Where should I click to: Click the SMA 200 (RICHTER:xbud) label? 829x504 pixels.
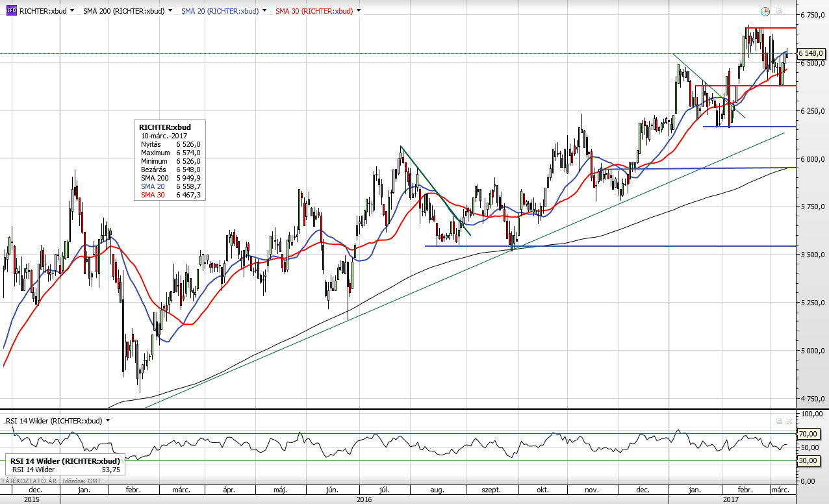point(123,11)
